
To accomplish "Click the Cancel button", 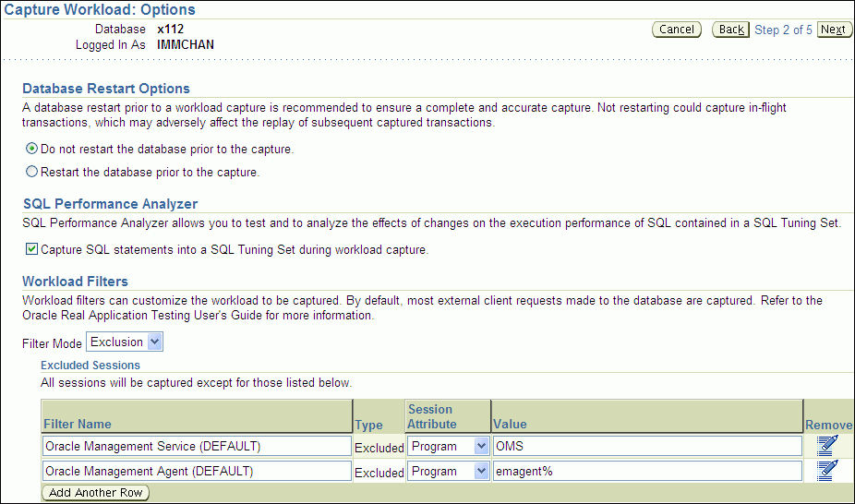I will tap(676, 30).
